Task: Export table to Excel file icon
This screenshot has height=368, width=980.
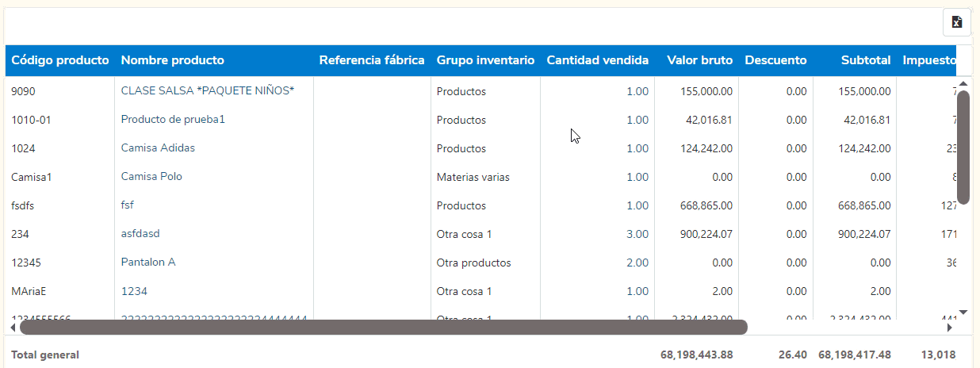Action: [x=957, y=22]
